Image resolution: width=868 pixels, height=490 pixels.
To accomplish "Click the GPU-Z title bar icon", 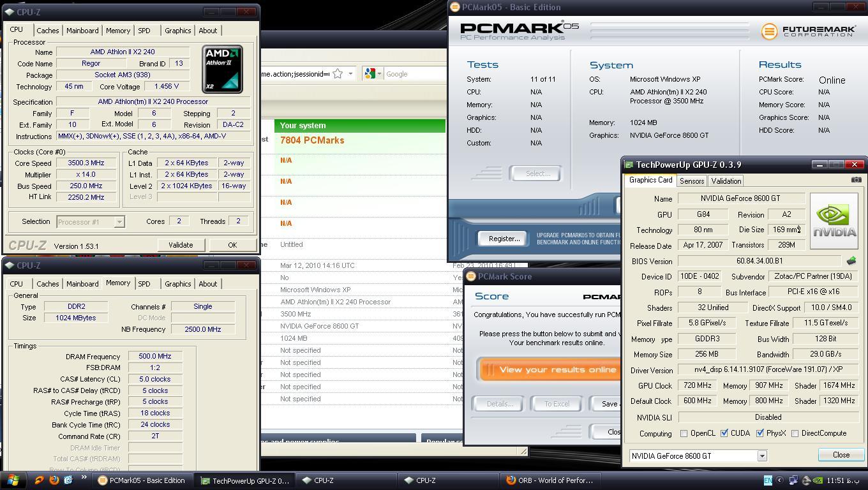I will click(x=629, y=165).
